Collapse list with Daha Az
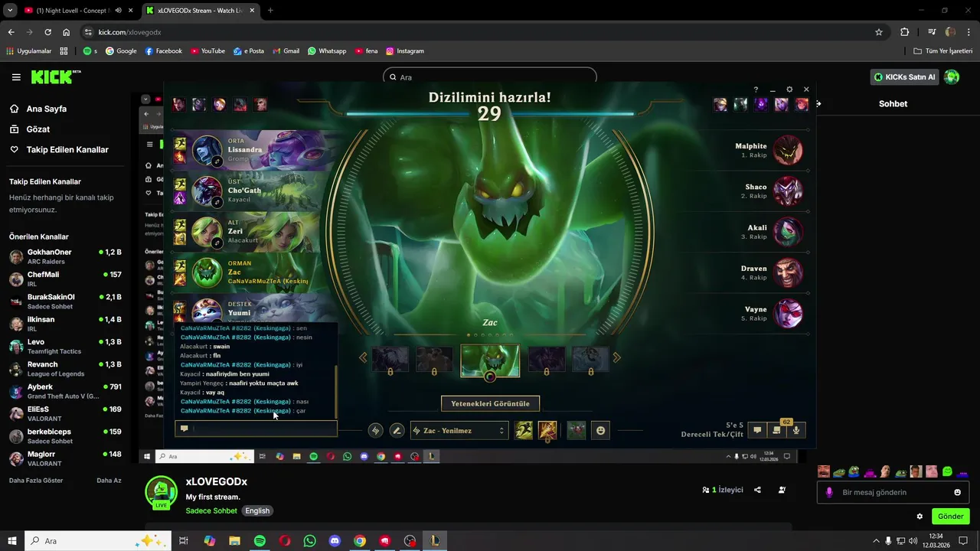980x551 pixels. coord(109,481)
